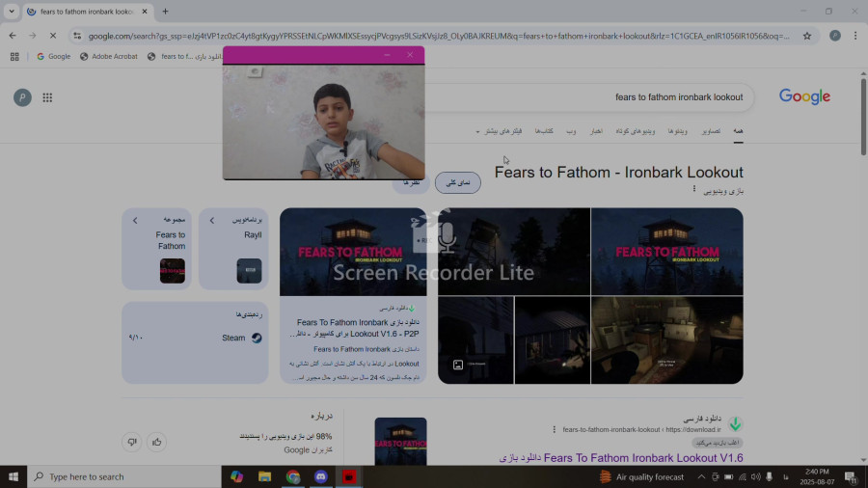Viewport: 868px width, 488px height.
Task: Open the دانلود بازی Lookout V1.6 - P2P card
Action: coord(353,295)
